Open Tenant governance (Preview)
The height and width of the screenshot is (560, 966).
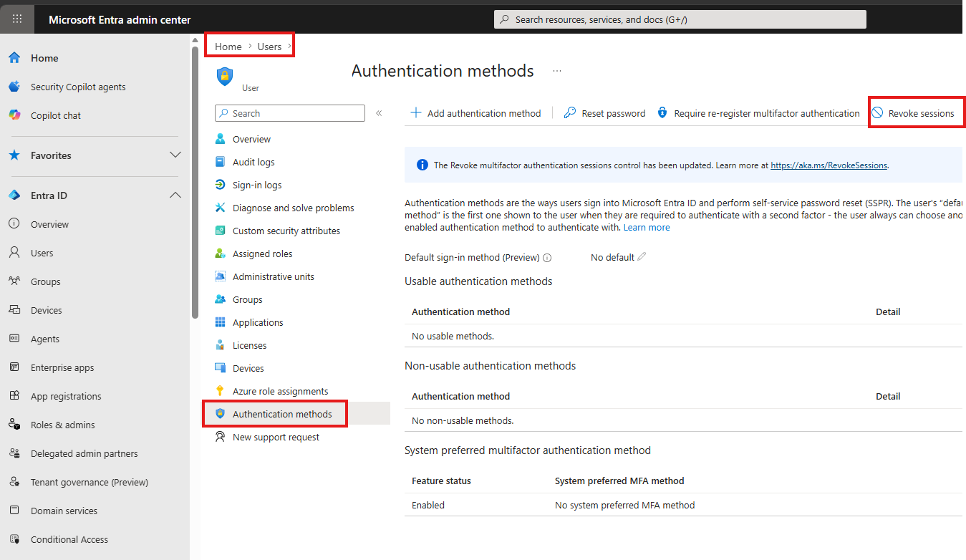90,482
